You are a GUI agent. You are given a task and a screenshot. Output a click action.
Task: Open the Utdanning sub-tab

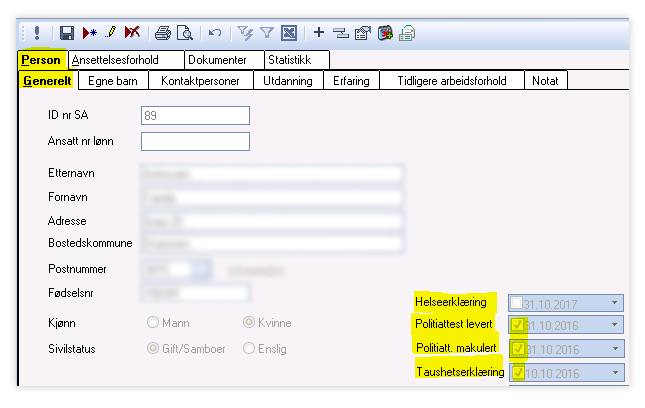288,81
